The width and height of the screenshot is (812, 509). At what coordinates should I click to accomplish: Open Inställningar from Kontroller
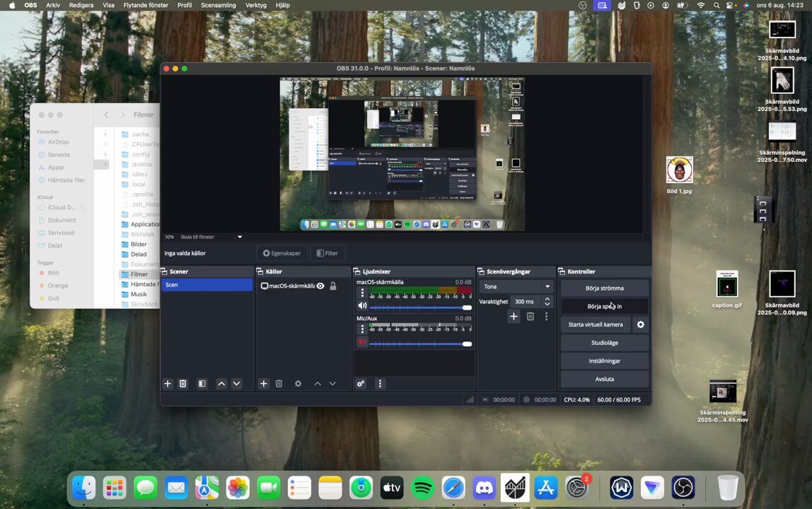point(604,361)
